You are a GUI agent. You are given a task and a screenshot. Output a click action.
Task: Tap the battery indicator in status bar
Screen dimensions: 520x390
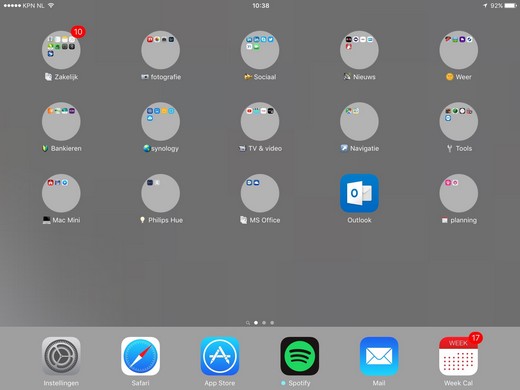click(x=510, y=5)
